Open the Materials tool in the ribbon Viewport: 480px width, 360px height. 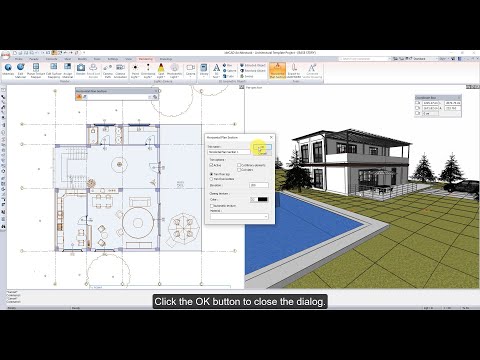click(8, 70)
